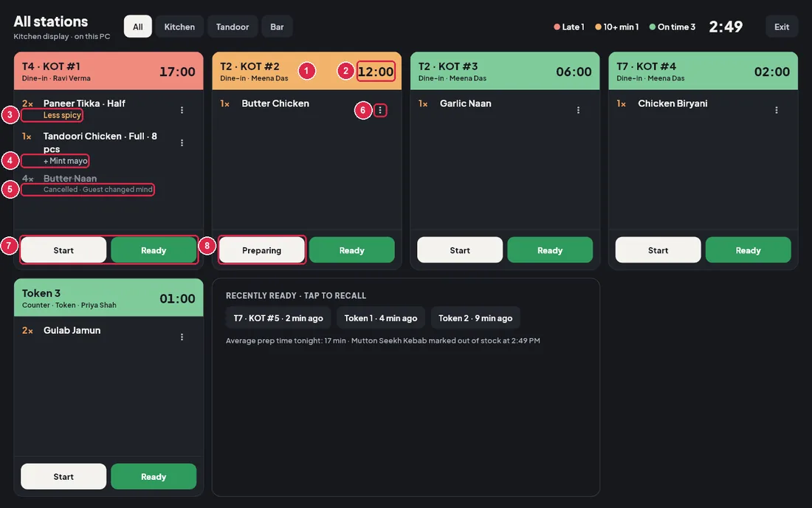Click the All stations heading
This screenshot has width=812, height=508.
tap(51, 21)
